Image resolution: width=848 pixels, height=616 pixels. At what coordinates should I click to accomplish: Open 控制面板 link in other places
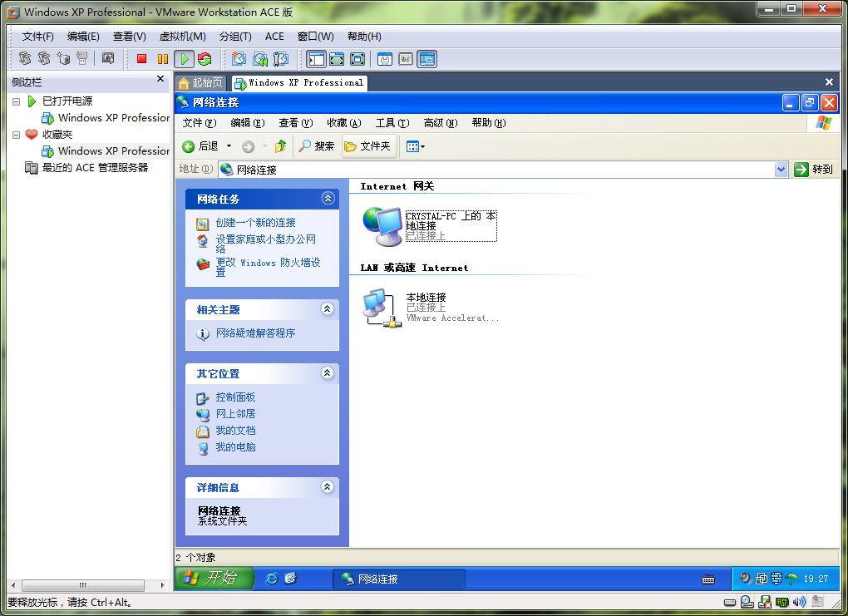tap(235, 397)
